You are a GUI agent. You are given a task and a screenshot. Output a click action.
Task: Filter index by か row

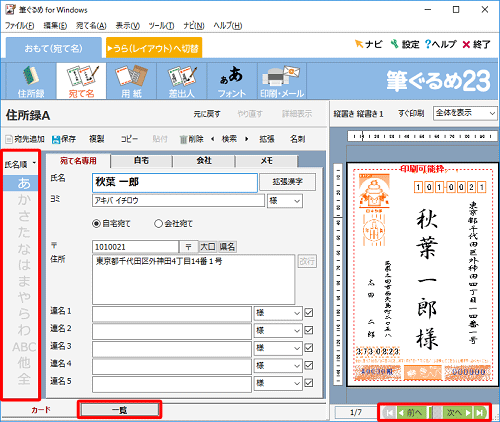pos(24,199)
